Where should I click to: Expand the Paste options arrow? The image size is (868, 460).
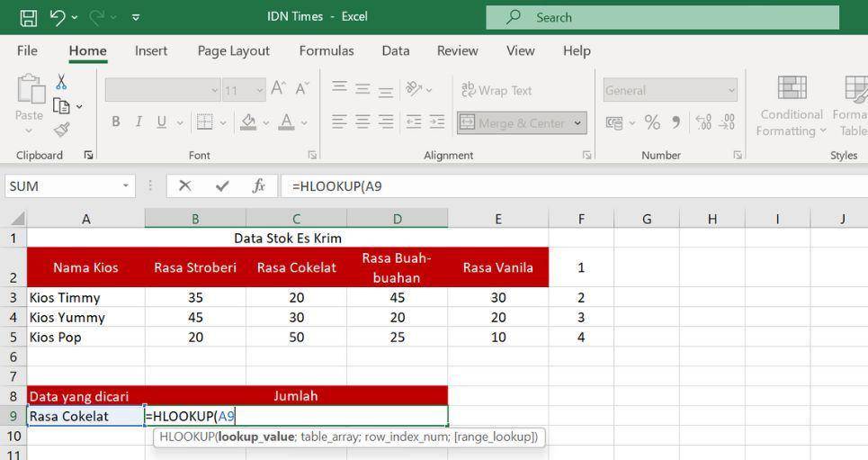pos(29,131)
